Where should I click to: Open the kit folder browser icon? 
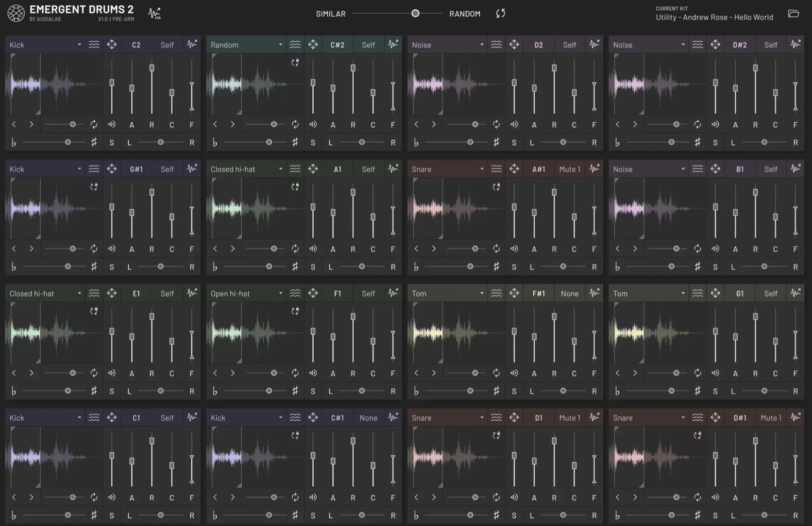(794, 13)
